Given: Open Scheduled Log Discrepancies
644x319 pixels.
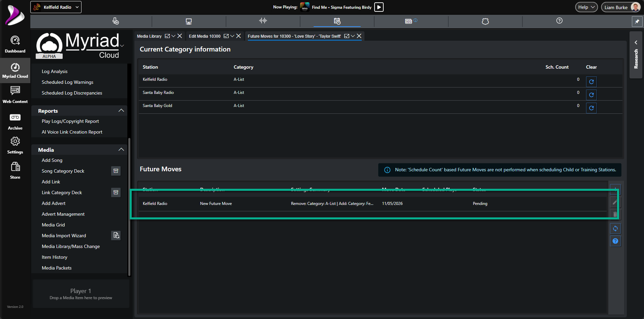Looking at the screenshot, I should pyautogui.click(x=72, y=93).
